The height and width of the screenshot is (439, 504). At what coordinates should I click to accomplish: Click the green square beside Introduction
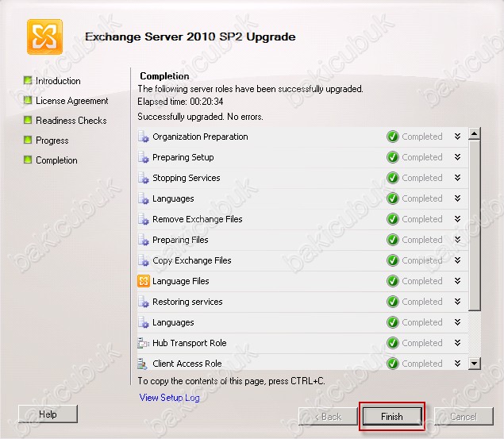click(x=28, y=80)
